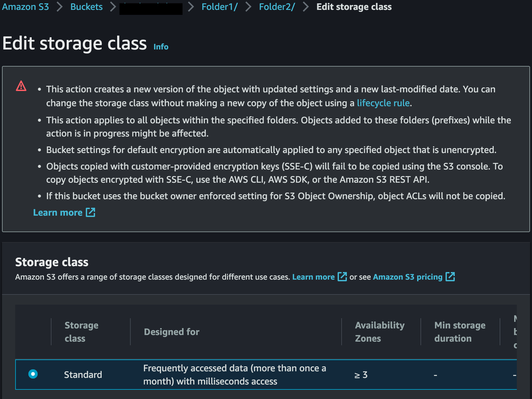Image resolution: width=532 pixels, height=399 pixels.
Task: Click Learn more about storage classes
Action: [313, 277]
